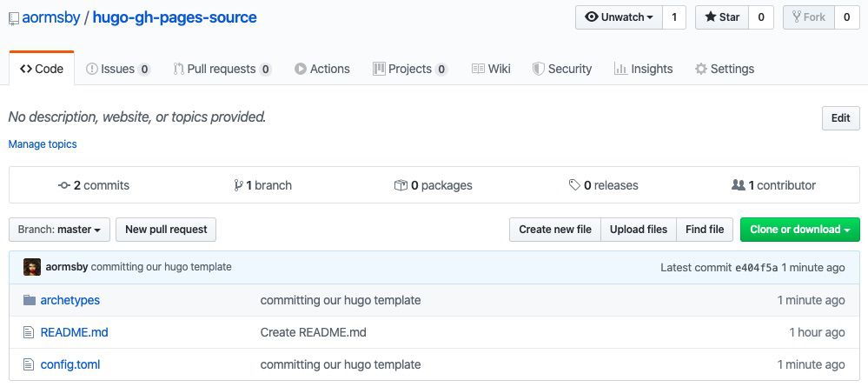This screenshot has height=387, width=868.
Task: Click the hugo-gh-pages-source repository name
Action: pos(175,17)
